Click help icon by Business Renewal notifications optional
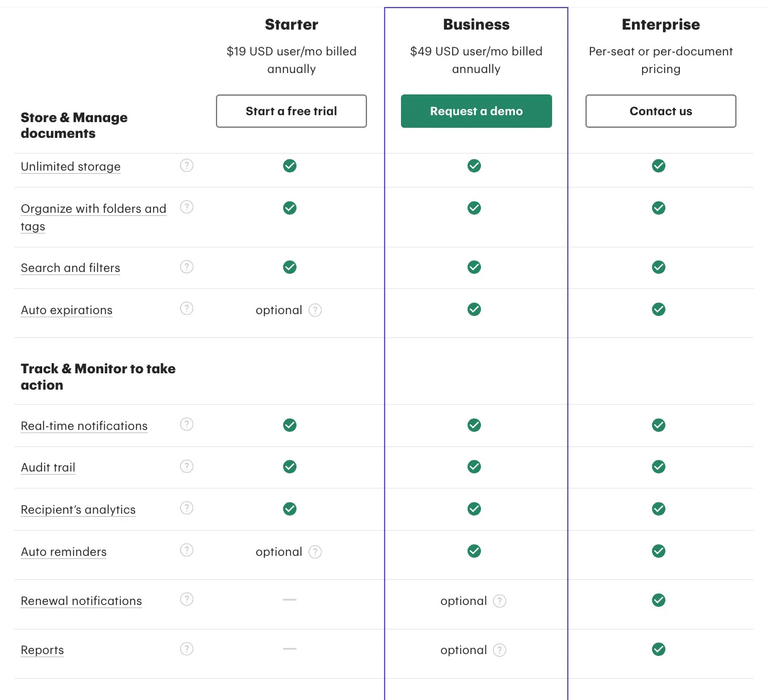768x700 pixels. click(500, 601)
